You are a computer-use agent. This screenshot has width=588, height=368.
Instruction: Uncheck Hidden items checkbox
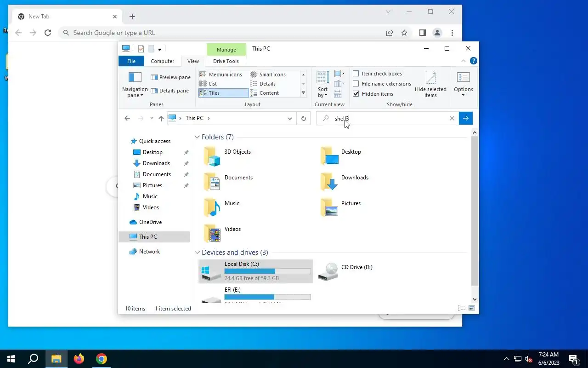point(356,94)
